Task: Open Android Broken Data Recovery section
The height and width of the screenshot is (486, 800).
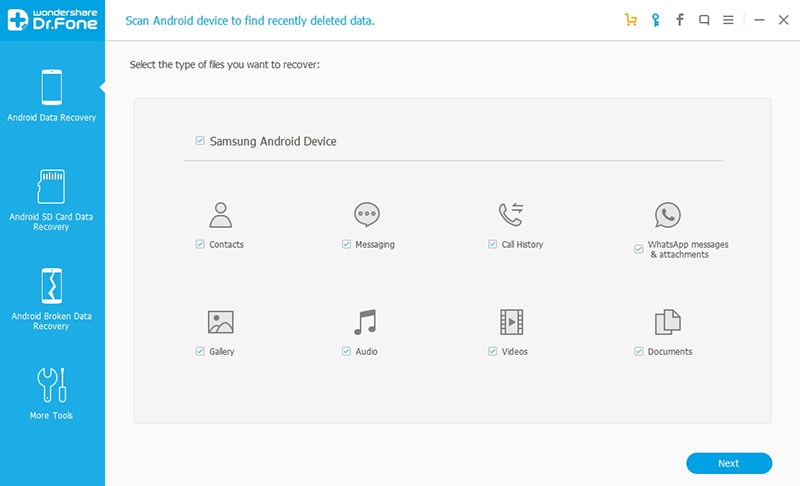Action: (x=51, y=300)
